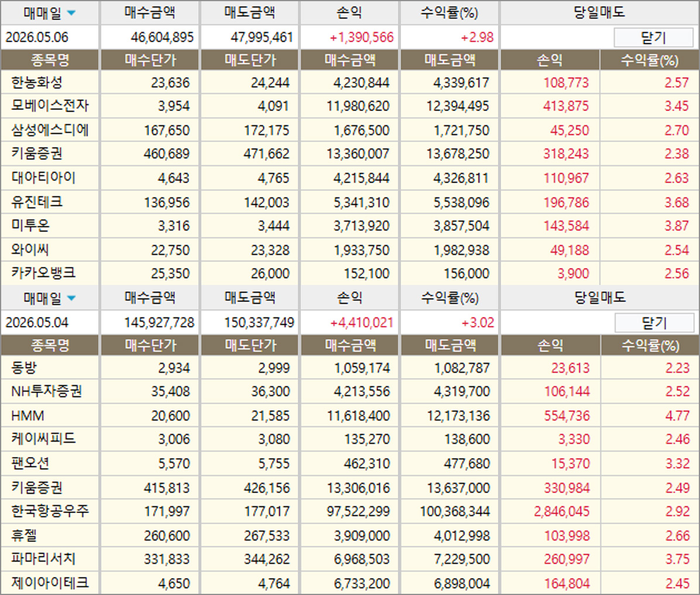Viewport: 700px width, 595px height.
Task: Click stock name 케이씨피드
Action: pyautogui.click(x=43, y=439)
